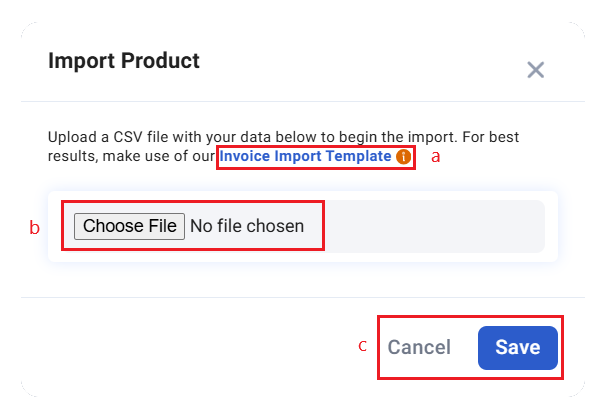Click 'results, make use of our' text

click(131, 156)
